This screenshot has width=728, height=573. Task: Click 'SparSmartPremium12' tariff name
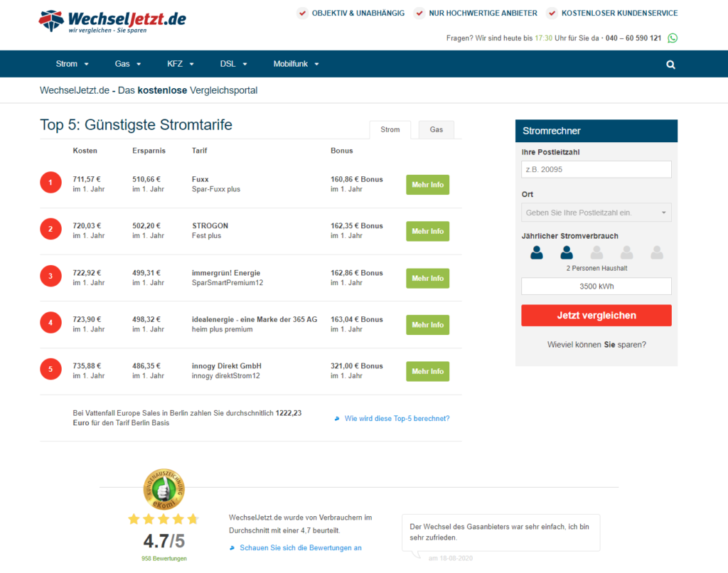pyautogui.click(x=227, y=283)
